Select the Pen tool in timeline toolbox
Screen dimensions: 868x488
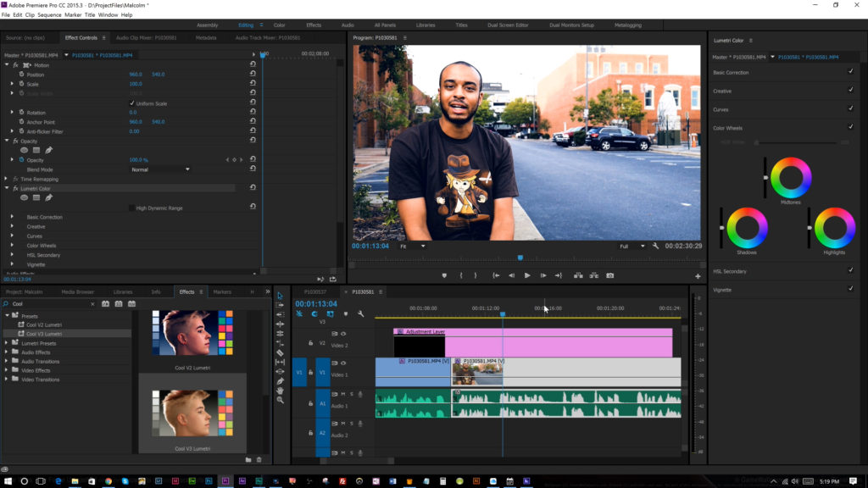click(x=280, y=381)
